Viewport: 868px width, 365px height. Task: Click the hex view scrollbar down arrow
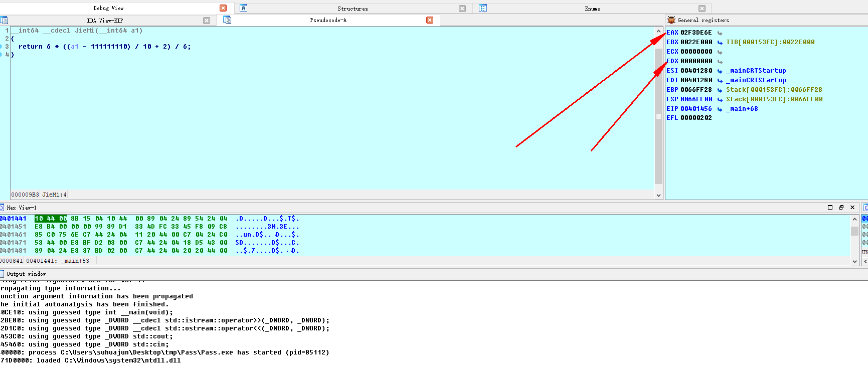coord(854,261)
